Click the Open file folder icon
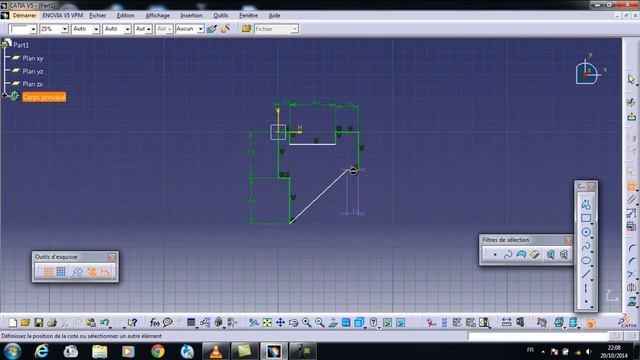640x360 pixels. point(25,323)
